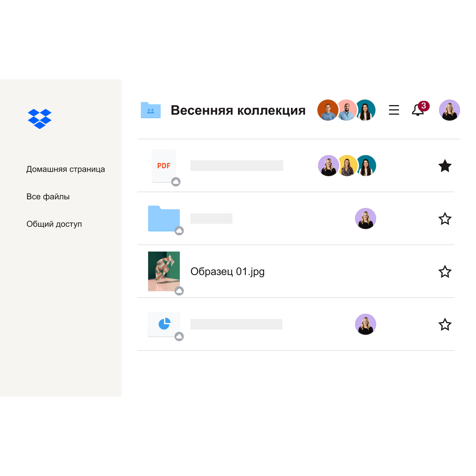Open Все файлы in the sidebar

[48, 197]
